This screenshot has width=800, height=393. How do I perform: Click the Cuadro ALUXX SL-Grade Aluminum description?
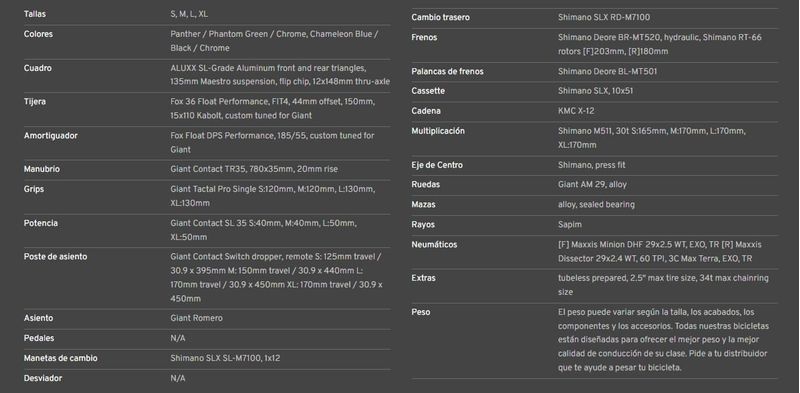[x=280, y=75]
